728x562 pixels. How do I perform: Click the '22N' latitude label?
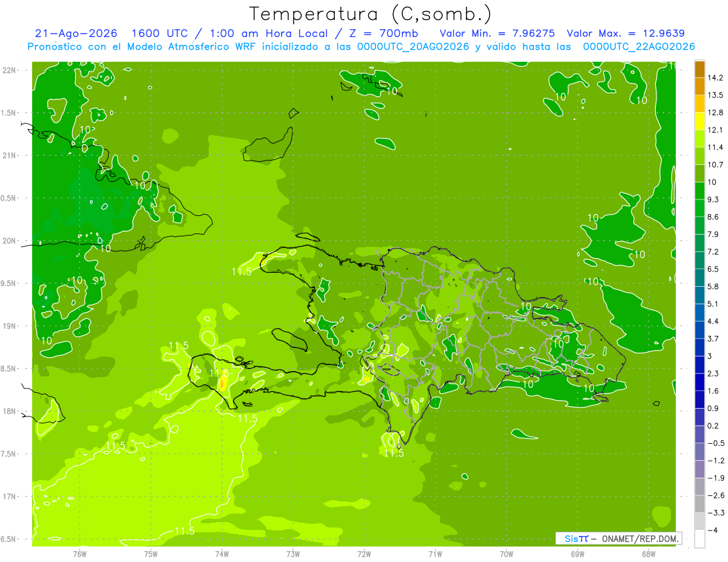(8, 70)
